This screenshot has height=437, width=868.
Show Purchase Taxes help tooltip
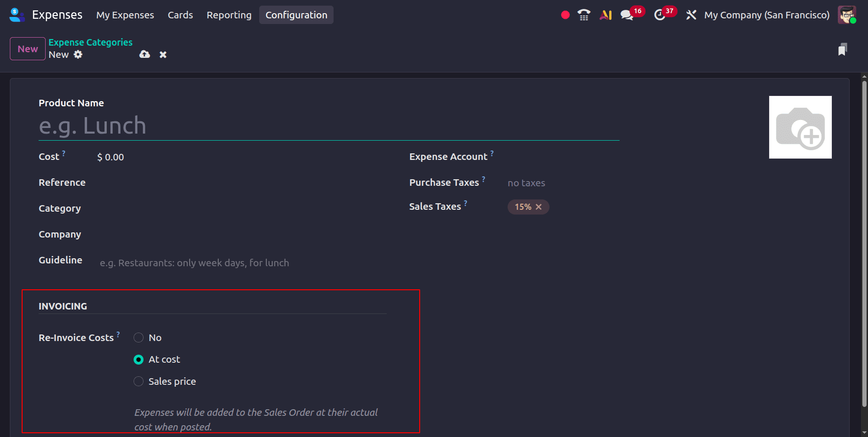tap(484, 179)
